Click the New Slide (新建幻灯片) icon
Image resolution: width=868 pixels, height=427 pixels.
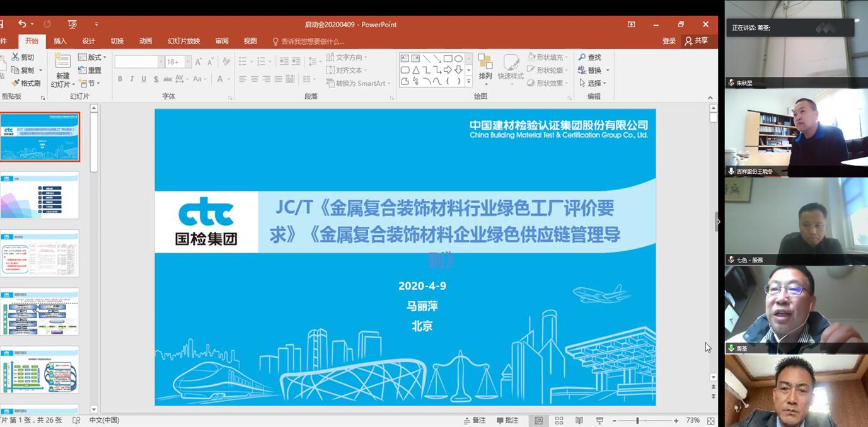tap(62, 61)
